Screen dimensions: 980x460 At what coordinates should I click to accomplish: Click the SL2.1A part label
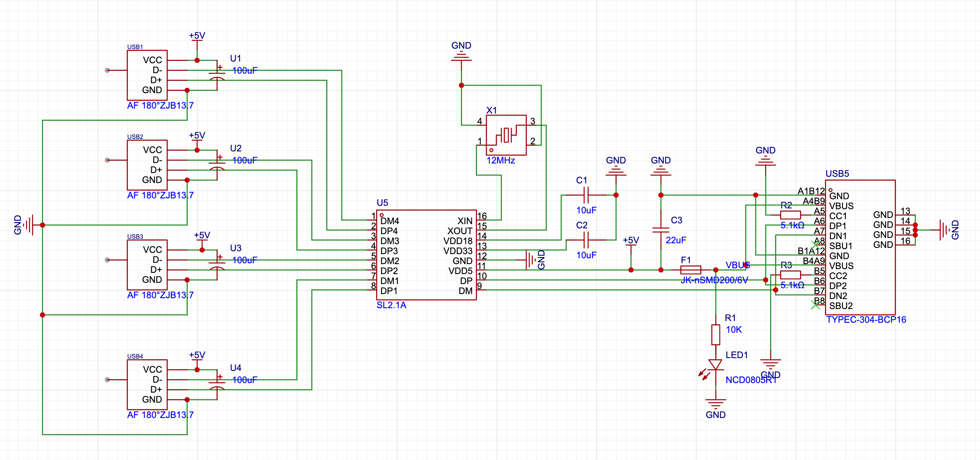(x=392, y=305)
